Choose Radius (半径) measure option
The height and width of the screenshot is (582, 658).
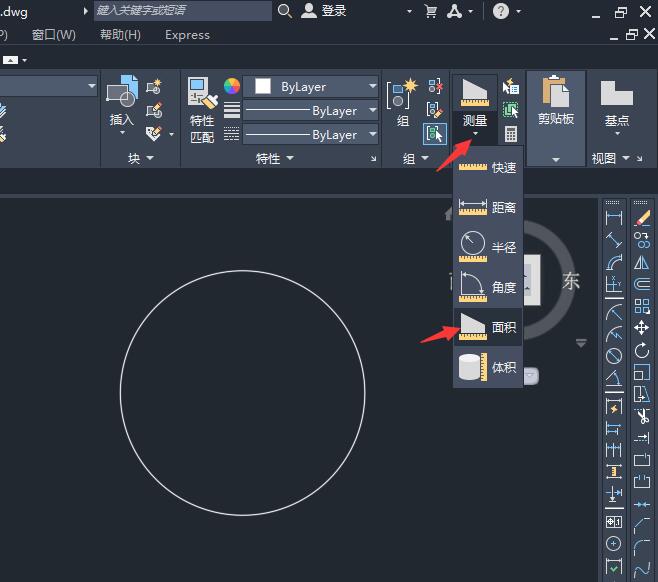tap(488, 247)
